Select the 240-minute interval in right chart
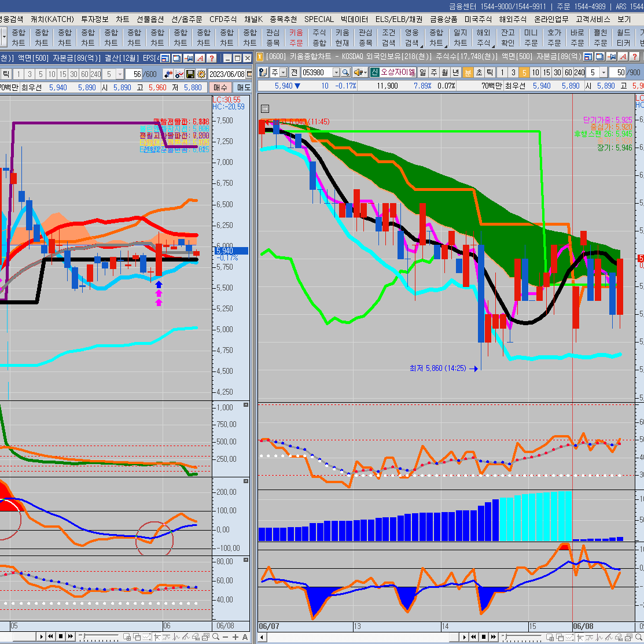This screenshot has width=644, height=644. point(579,73)
